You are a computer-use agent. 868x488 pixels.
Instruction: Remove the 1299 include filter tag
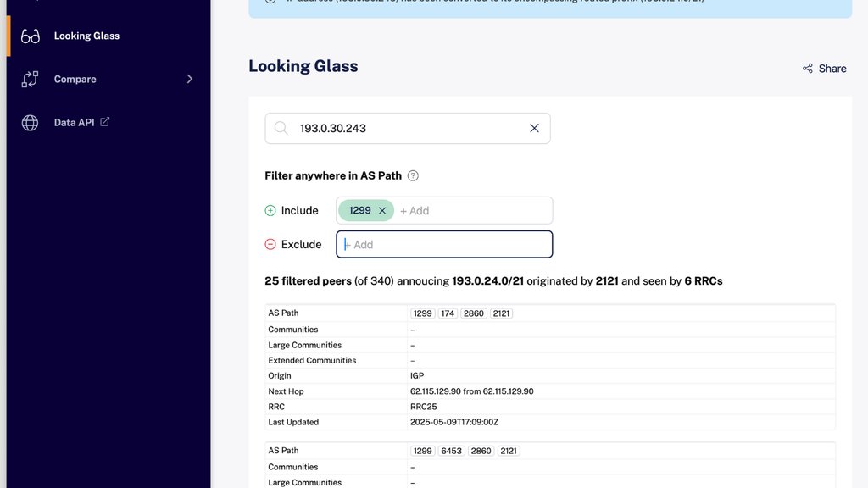[382, 211]
